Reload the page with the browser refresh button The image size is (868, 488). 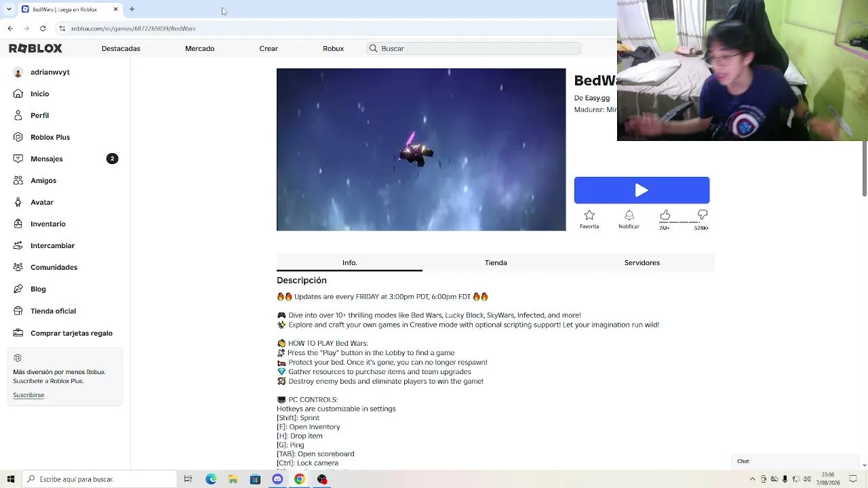[x=43, y=28]
